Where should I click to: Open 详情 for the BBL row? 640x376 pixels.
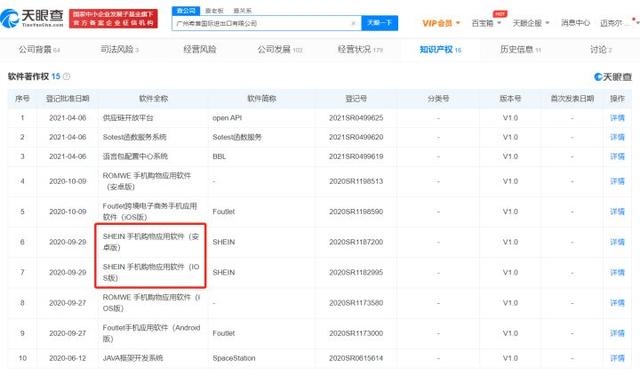[617, 156]
